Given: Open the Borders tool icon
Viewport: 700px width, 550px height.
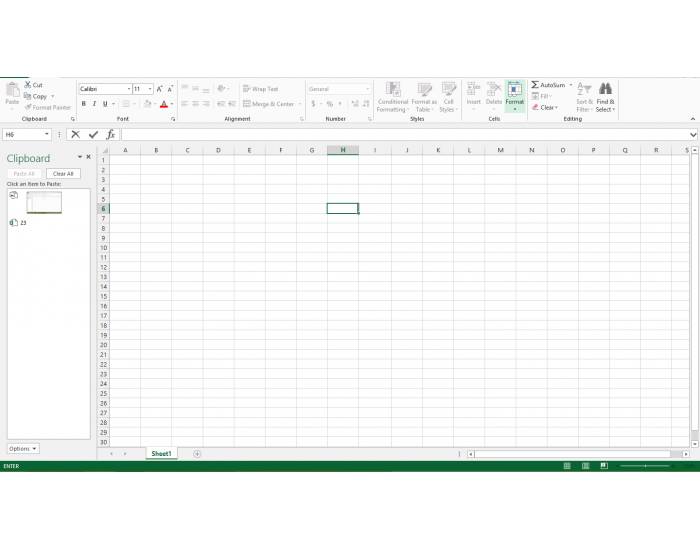Looking at the screenshot, I should [126, 104].
